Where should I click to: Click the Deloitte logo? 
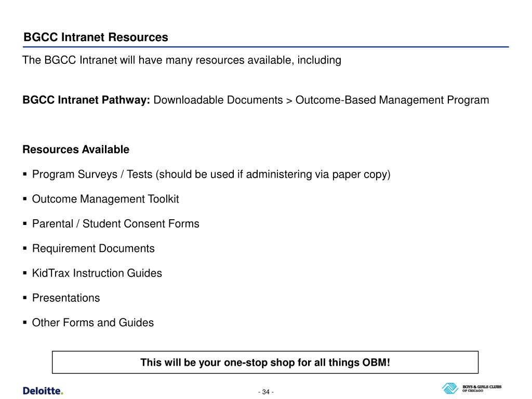pos(43,391)
